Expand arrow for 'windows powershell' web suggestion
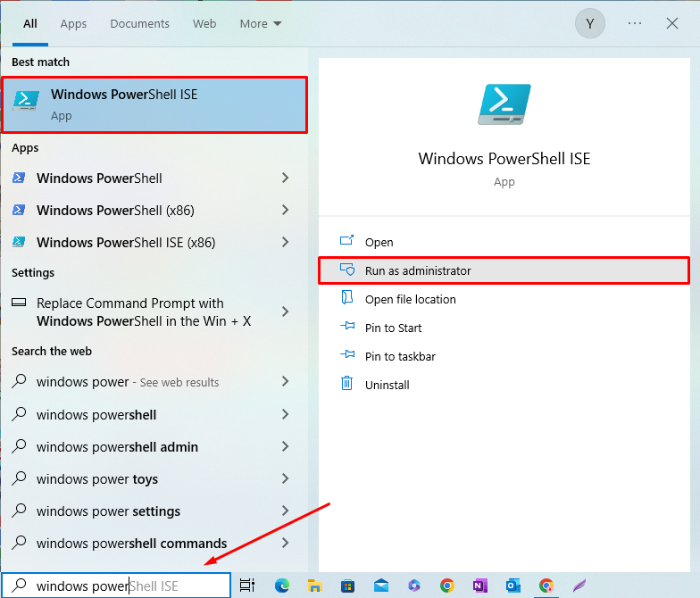The width and height of the screenshot is (700, 598). click(x=286, y=414)
